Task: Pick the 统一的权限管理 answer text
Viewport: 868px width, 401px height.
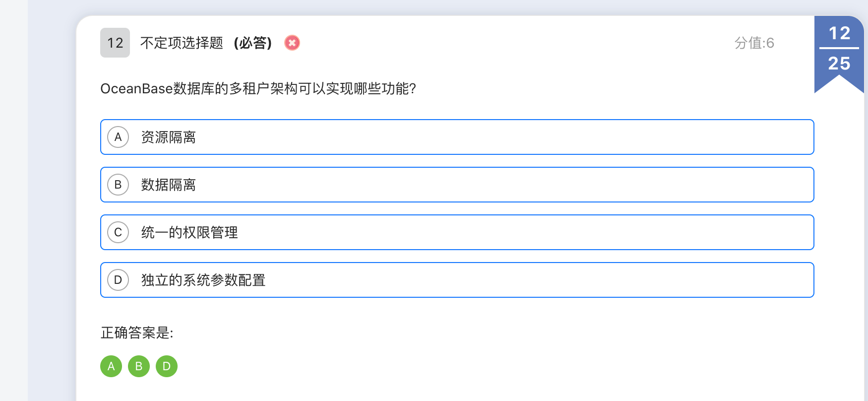Action: point(189,232)
